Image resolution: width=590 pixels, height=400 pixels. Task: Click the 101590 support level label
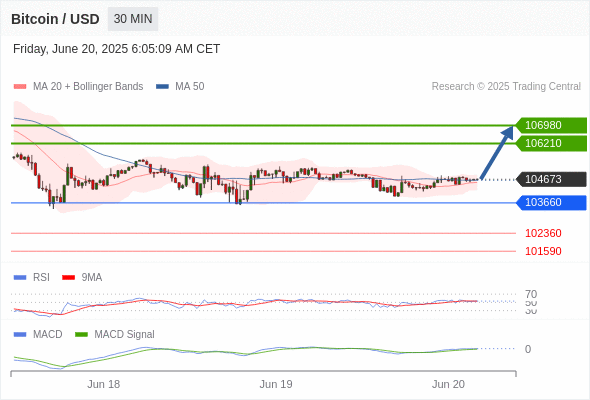click(x=543, y=251)
